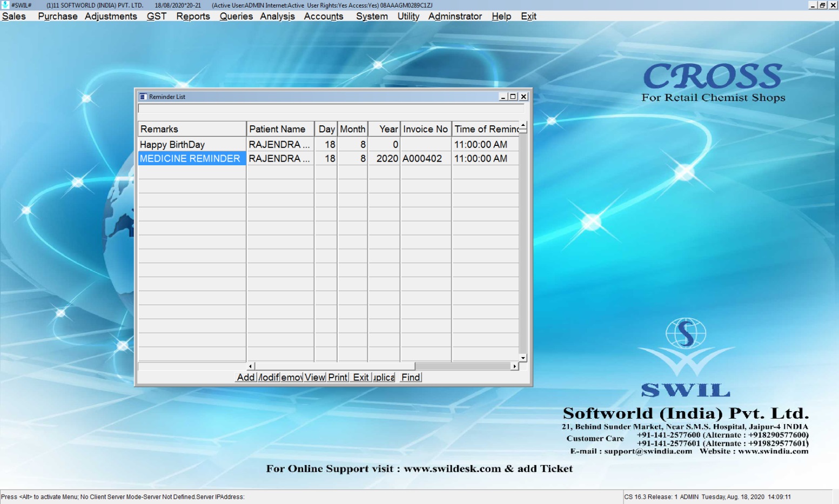This screenshot has height=504, width=839.
Task: Click the Time of Reminder column header
Action: pyautogui.click(x=485, y=129)
